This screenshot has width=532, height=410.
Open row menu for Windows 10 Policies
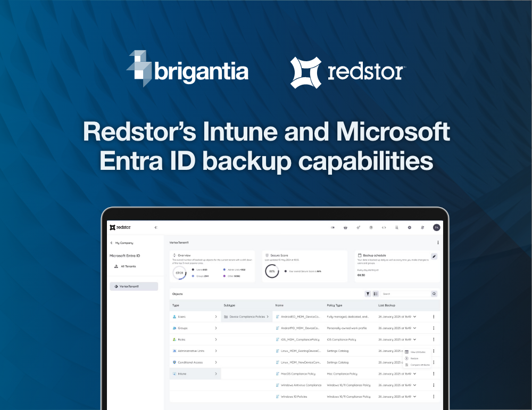tap(434, 397)
